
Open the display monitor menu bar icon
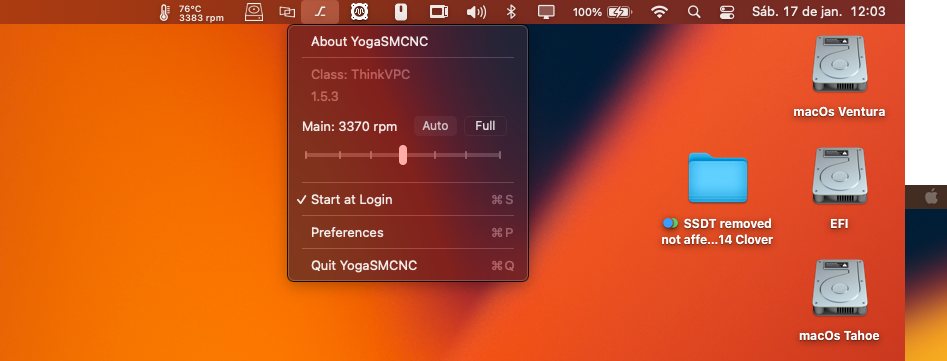point(546,12)
